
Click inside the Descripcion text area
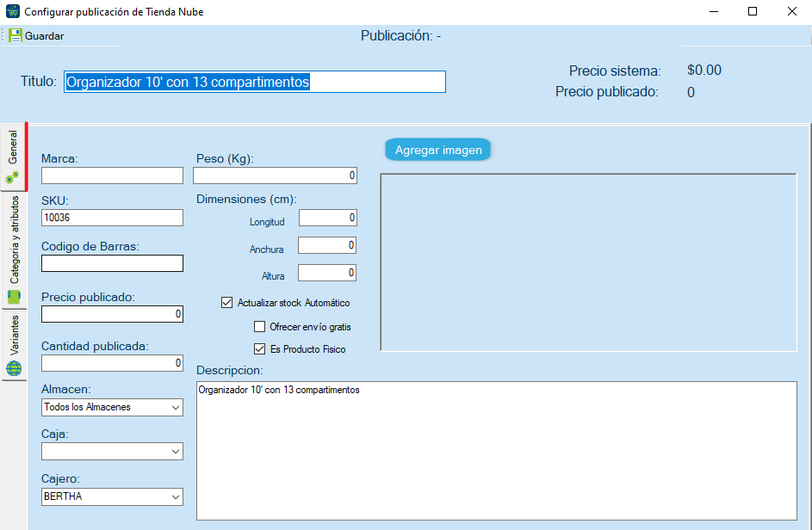(497, 451)
